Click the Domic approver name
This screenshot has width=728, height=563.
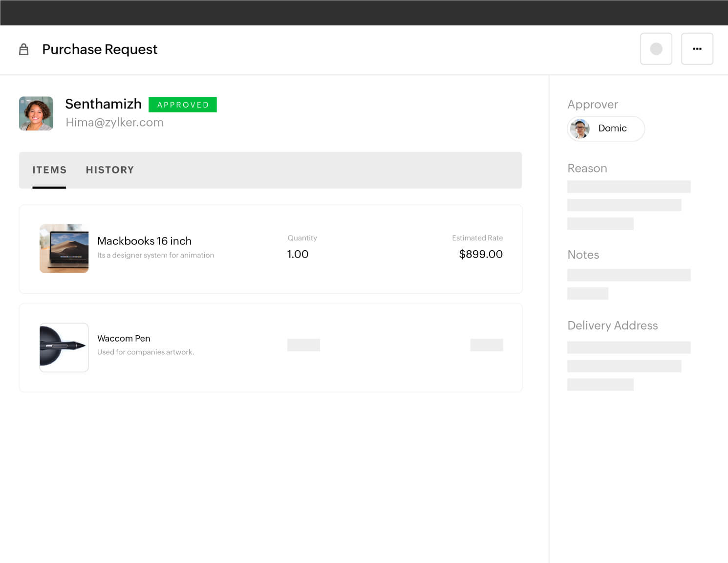(612, 128)
